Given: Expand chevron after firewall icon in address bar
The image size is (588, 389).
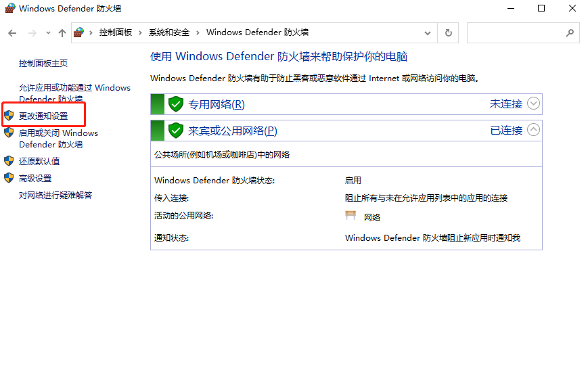Looking at the screenshot, I should click(x=91, y=32).
